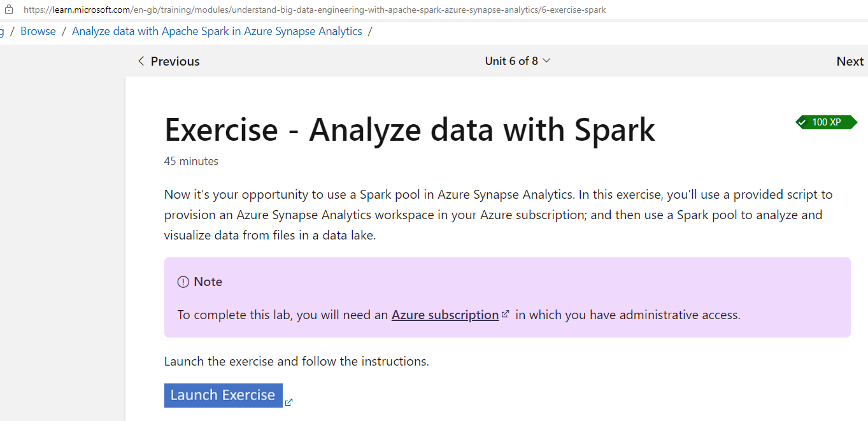Open the Azure subscription link

click(445, 315)
